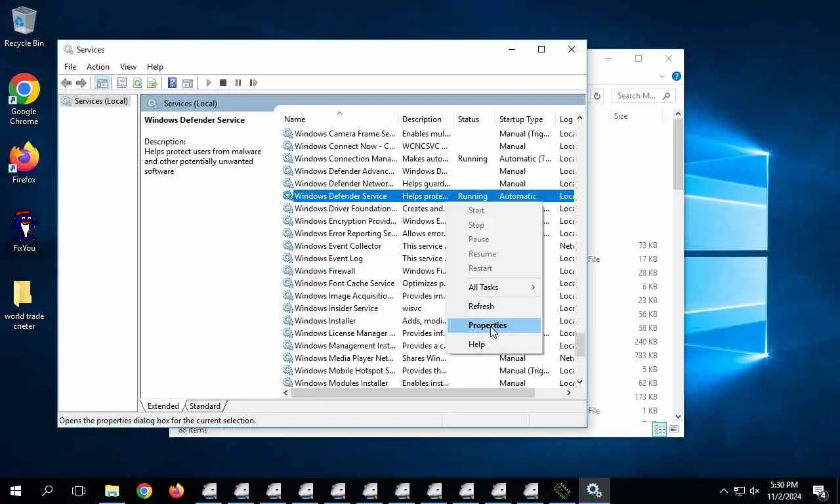Viewport: 840px width, 504px height.
Task: Open Task View from the taskbar
Action: coord(79,491)
